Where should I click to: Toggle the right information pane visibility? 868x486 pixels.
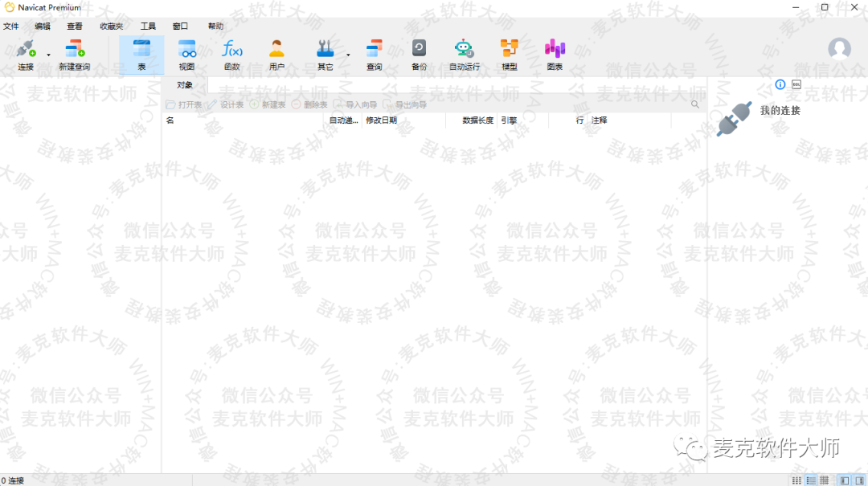click(x=859, y=480)
